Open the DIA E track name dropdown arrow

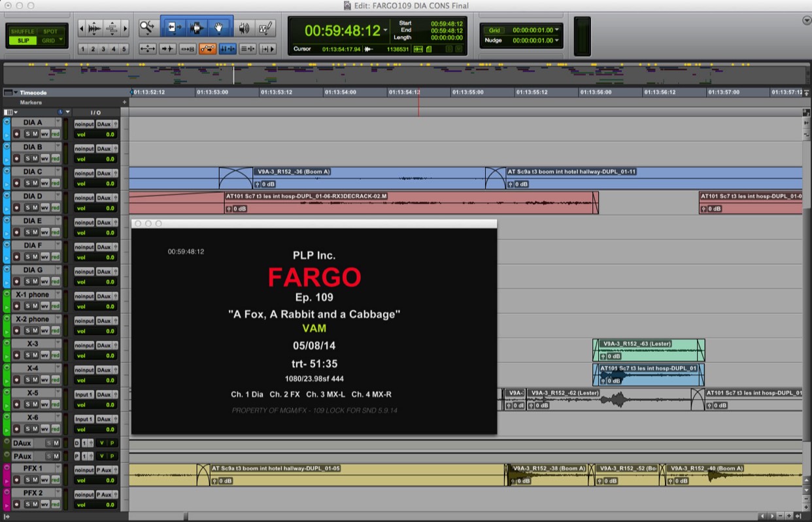point(58,220)
